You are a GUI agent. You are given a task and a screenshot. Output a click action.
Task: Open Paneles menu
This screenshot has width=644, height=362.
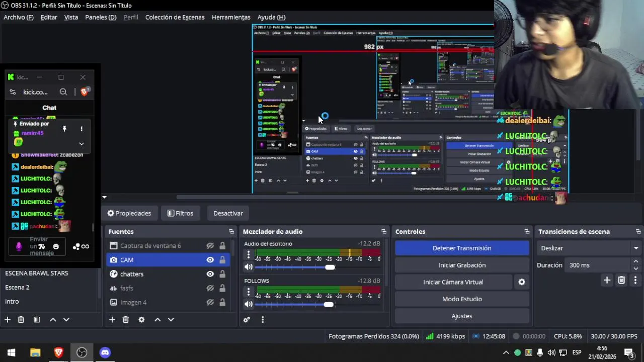coord(101,17)
